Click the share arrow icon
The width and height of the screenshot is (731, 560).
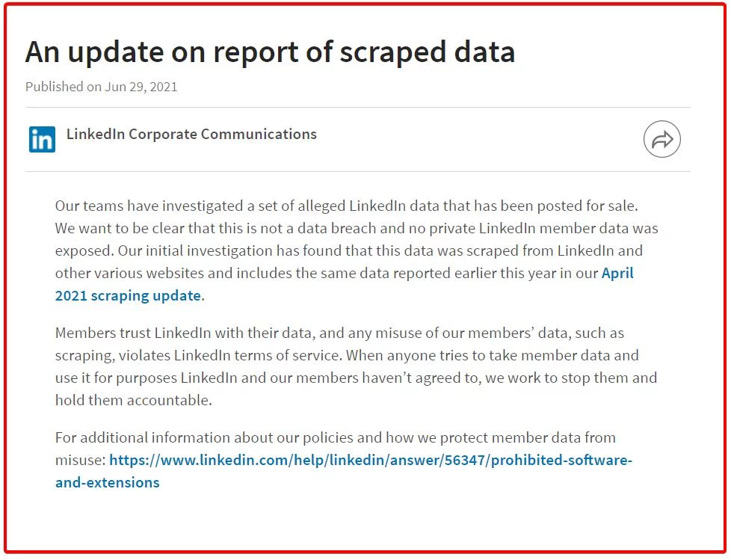661,140
